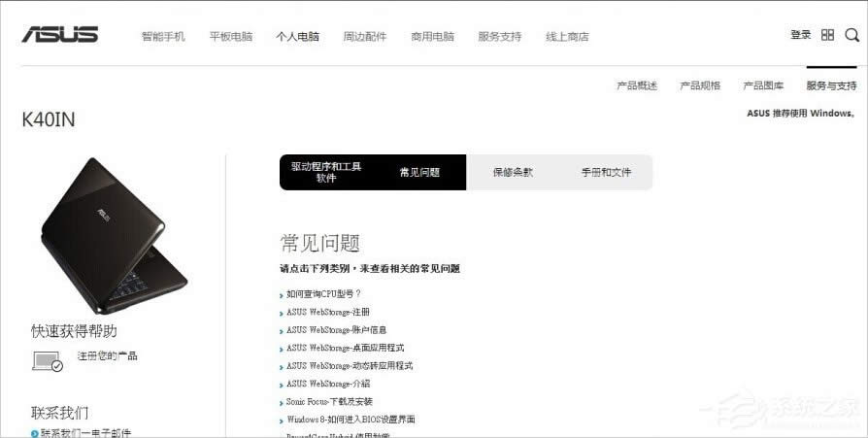Open Windows 8-如何进入BIOS设置界面 link
This screenshot has height=438, width=868.
[351, 420]
